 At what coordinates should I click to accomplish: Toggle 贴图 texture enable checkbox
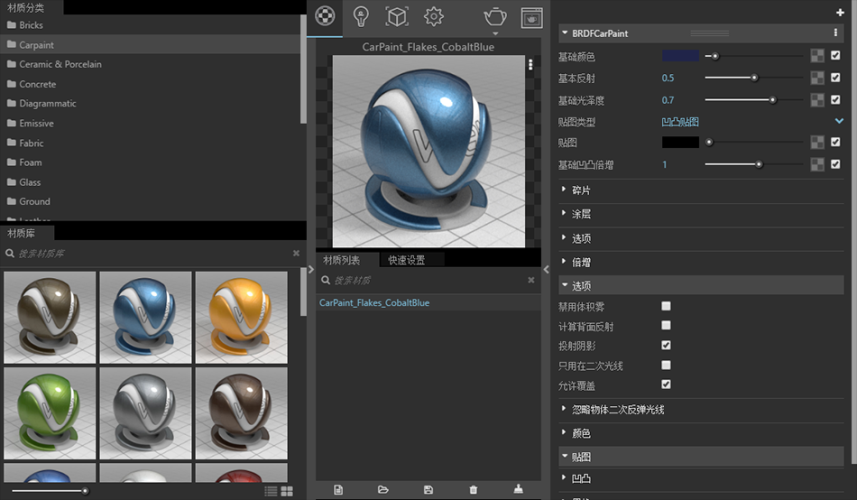point(835,142)
